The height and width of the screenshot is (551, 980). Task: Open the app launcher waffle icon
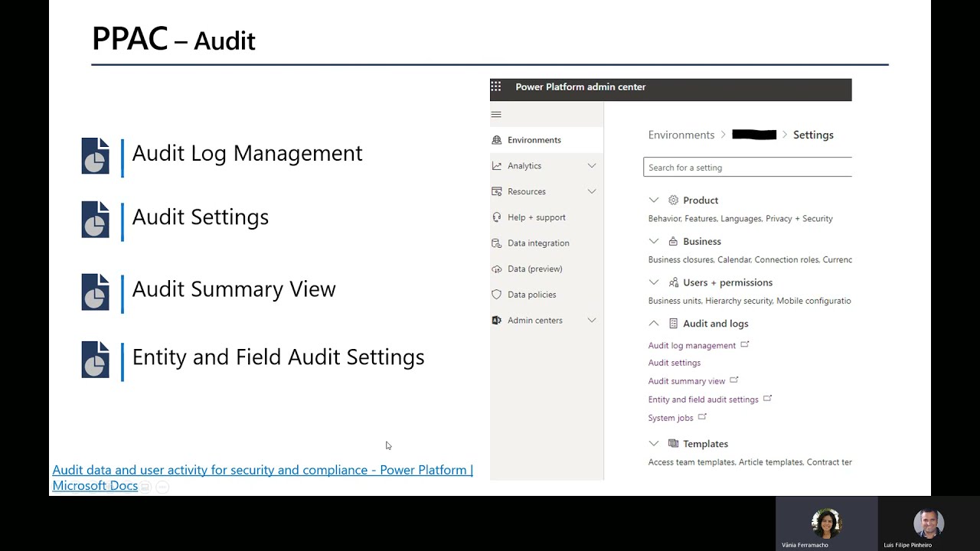(496, 86)
